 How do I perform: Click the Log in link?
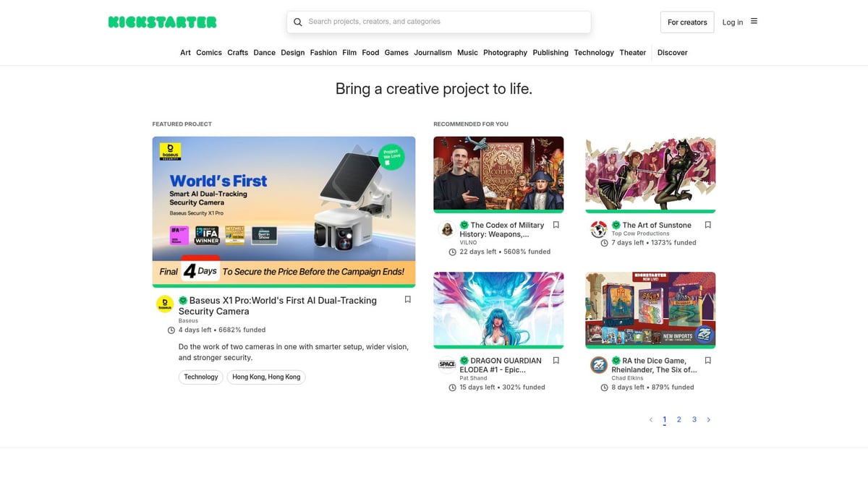732,22
